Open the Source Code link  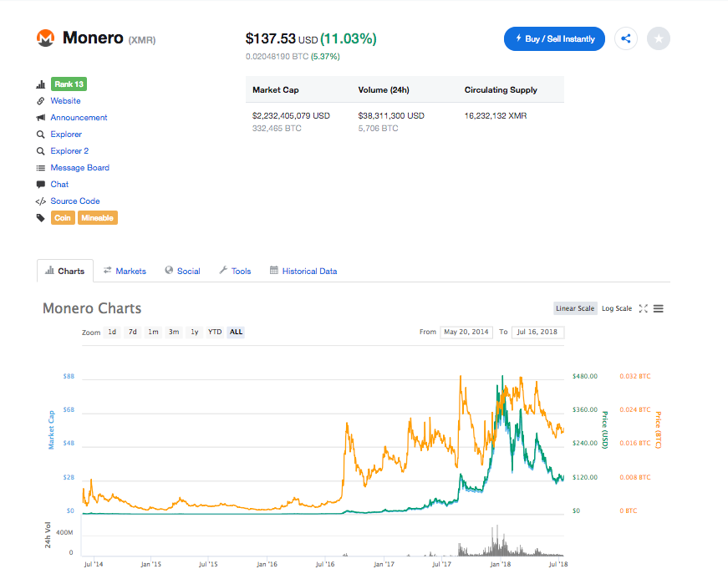pyautogui.click(x=75, y=201)
